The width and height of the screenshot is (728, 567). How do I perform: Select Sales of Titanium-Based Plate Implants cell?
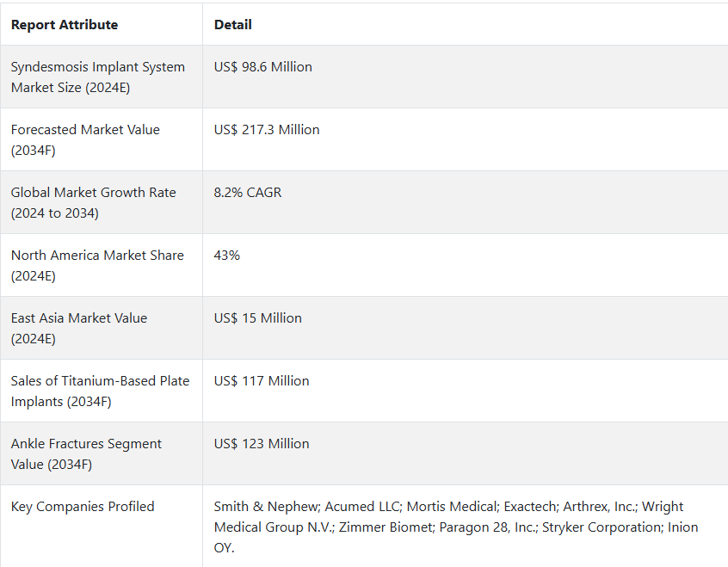[102, 391]
